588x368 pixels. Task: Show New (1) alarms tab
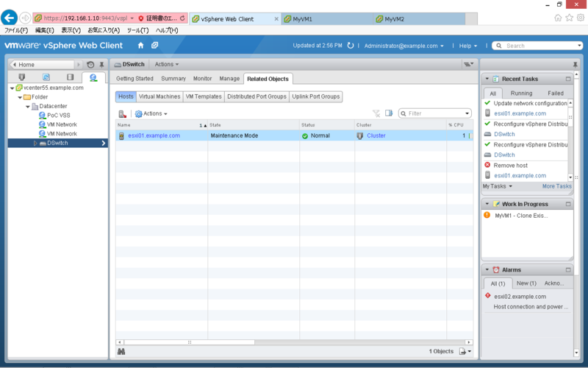pyautogui.click(x=526, y=283)
